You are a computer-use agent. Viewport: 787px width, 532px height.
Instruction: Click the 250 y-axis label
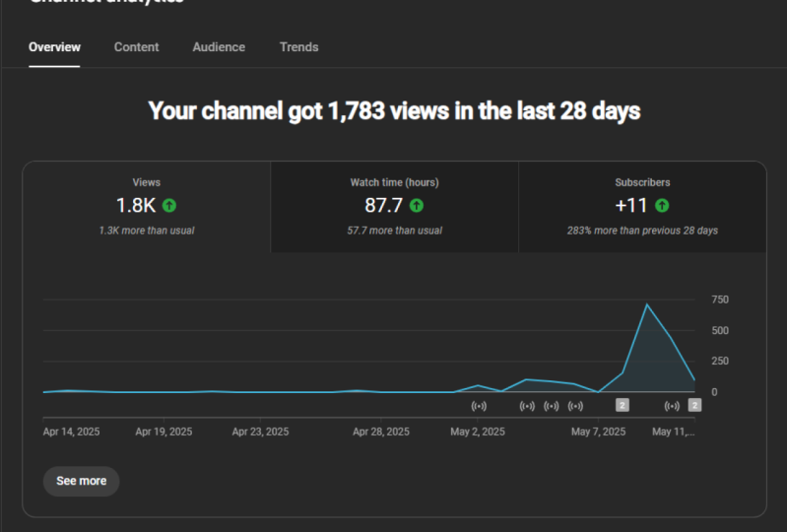tap(720, 361)
